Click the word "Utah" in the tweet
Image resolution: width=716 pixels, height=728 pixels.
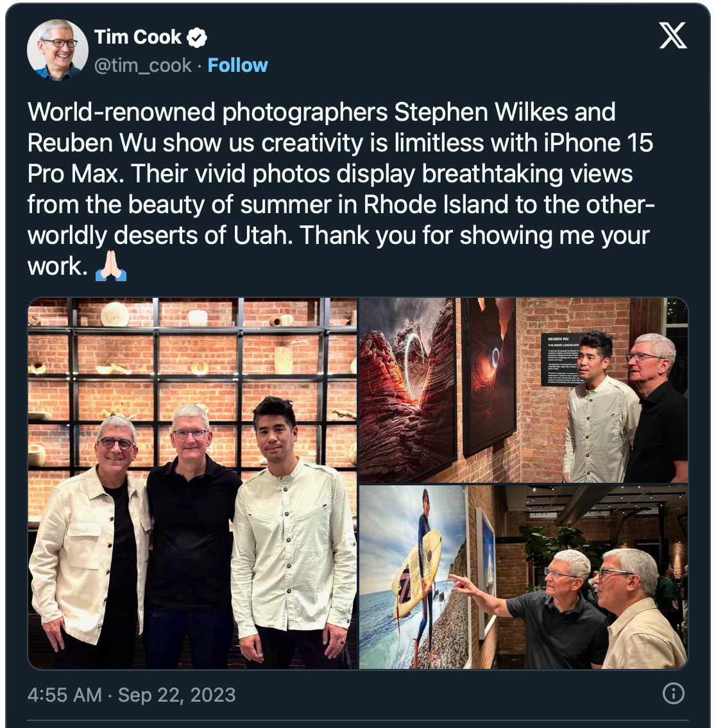tap(262, 236)
